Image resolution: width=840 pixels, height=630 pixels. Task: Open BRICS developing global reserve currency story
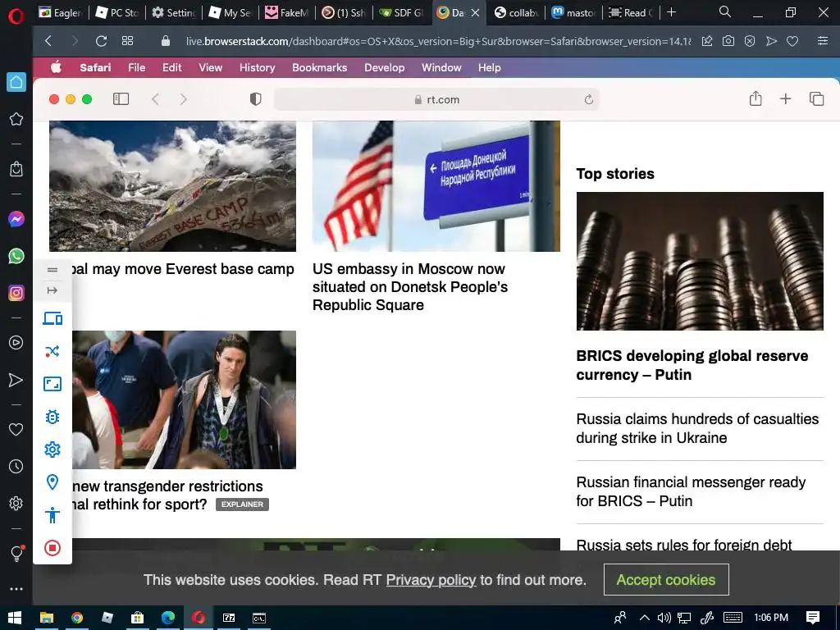(x=692, y=365)
